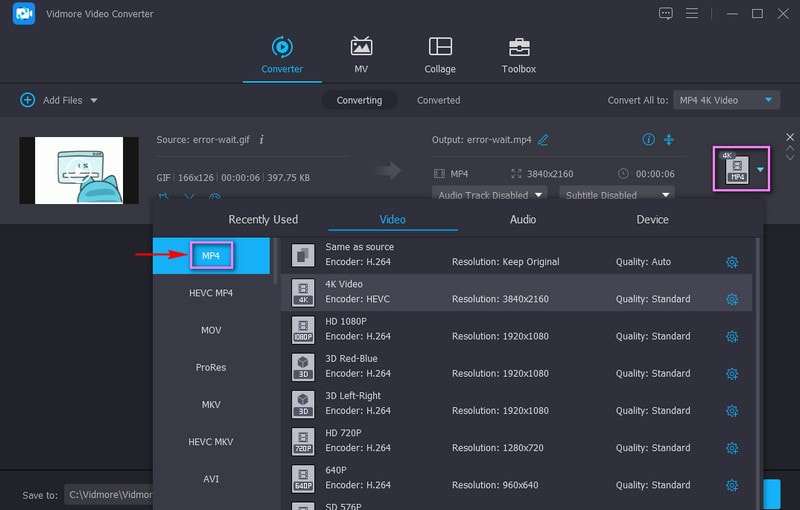Show source file info icon
This screenshot has width=800, height=510.
pos(261,140)
